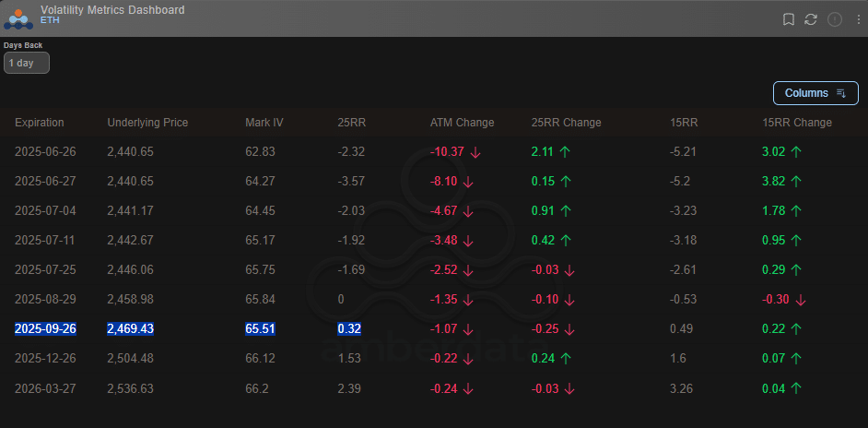Open the Columns selector
Viewport: 868px width, 428px height.
pos(815,93)
